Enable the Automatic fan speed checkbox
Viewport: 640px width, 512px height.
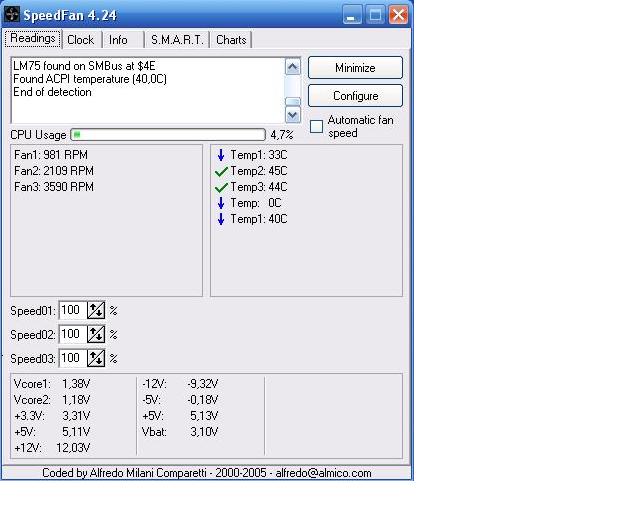click(316, 127)
